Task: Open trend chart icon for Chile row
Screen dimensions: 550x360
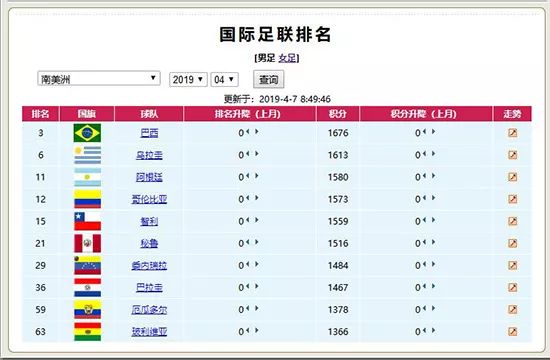Action: 512,221
